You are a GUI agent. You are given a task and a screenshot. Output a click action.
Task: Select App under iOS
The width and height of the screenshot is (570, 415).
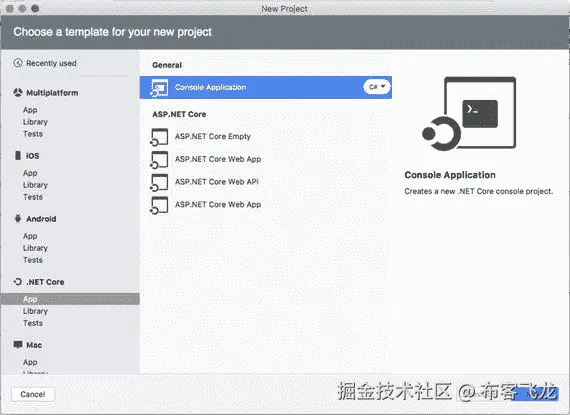[30, 173]
